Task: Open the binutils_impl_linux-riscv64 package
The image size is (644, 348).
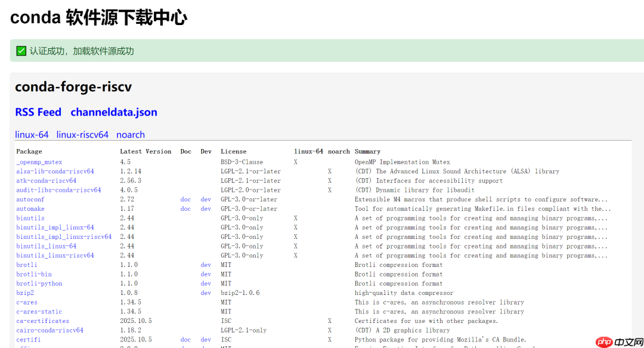Action: click(64, 237)
